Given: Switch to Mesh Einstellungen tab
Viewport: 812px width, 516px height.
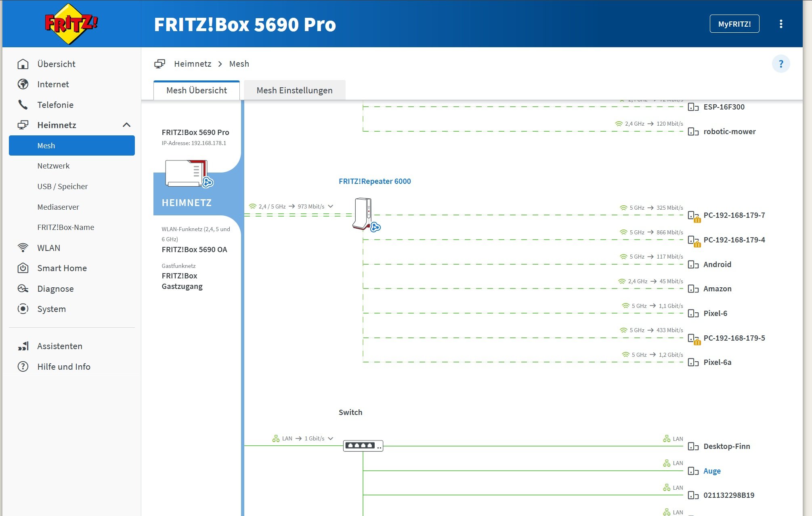Looking at the screenshot, I should 294,90.
